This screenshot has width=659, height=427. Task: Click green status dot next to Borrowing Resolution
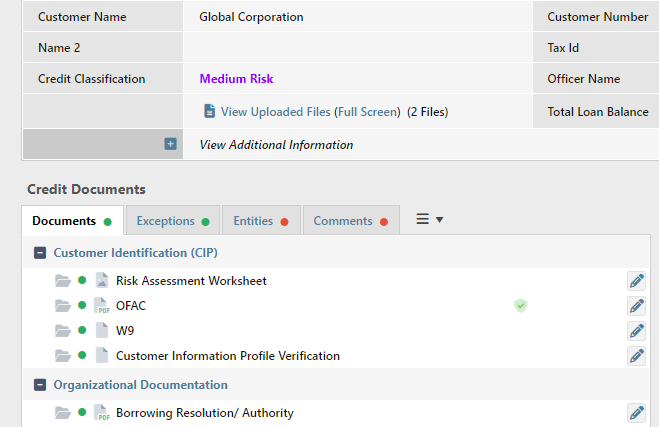tap(83, 413)
